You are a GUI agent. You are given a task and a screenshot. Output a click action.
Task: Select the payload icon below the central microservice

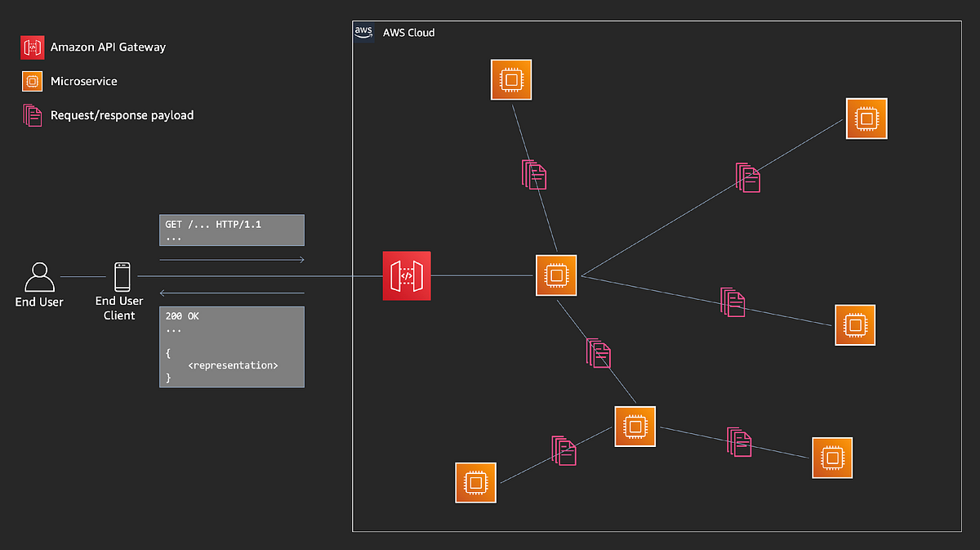599,353
